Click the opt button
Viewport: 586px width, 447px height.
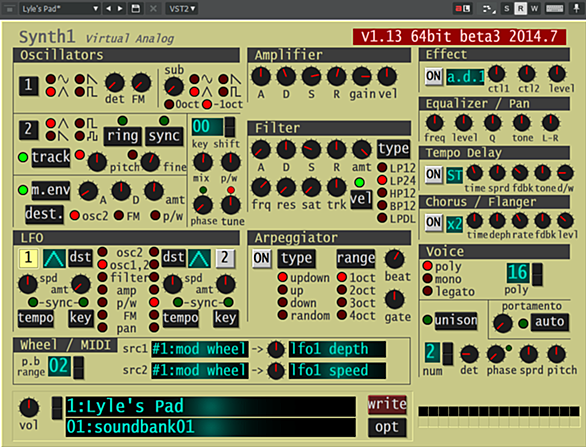point(387,427)
